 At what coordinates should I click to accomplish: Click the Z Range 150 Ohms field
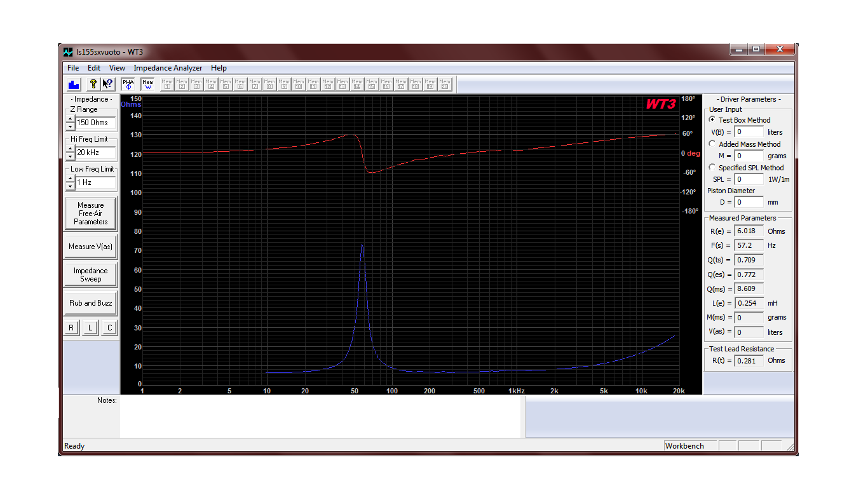point(96,123)
